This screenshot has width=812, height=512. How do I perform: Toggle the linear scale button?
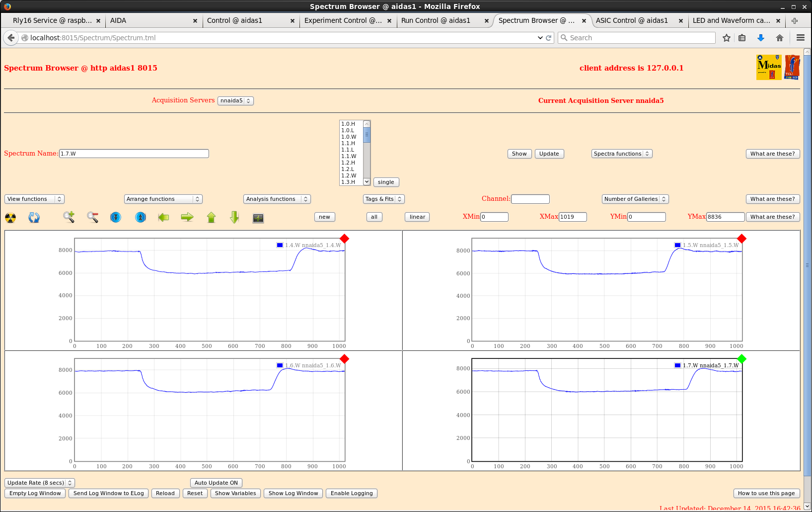click(x=418, y=217)
